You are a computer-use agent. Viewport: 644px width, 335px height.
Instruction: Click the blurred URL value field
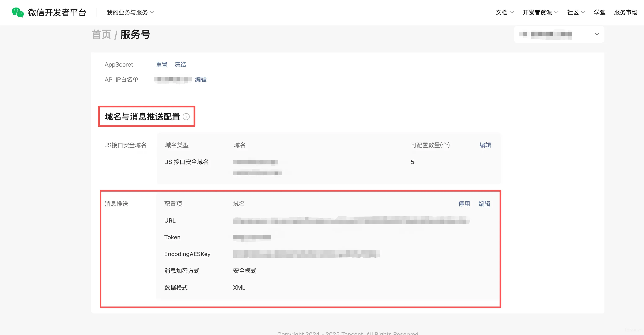coord(351,220)
